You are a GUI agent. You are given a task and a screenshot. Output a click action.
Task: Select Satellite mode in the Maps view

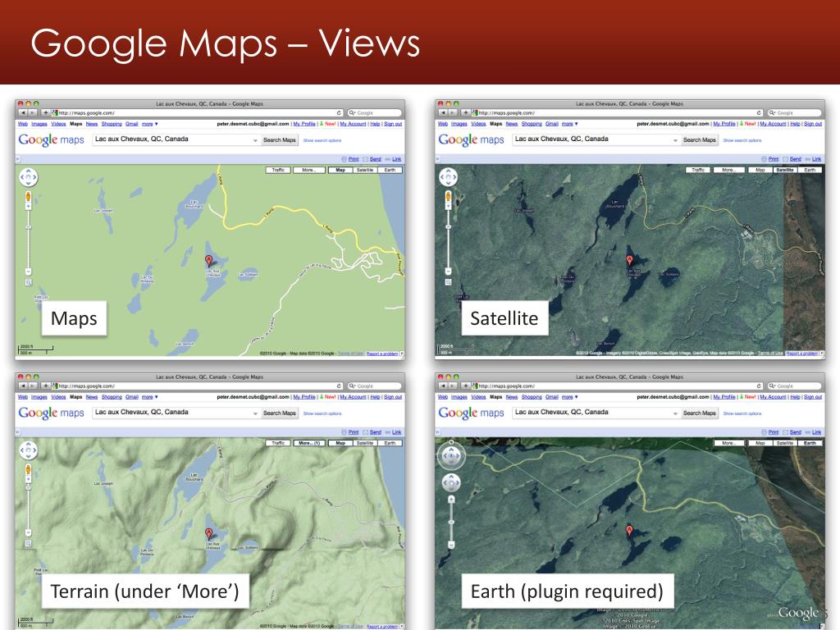coord(365,171)
